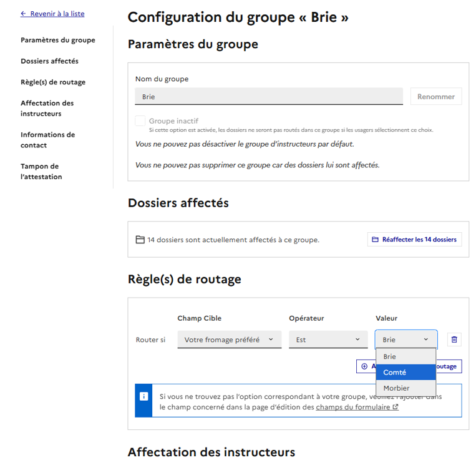Click the Nom du groupe text field
The image size is (476, 465).
[268, 97]
